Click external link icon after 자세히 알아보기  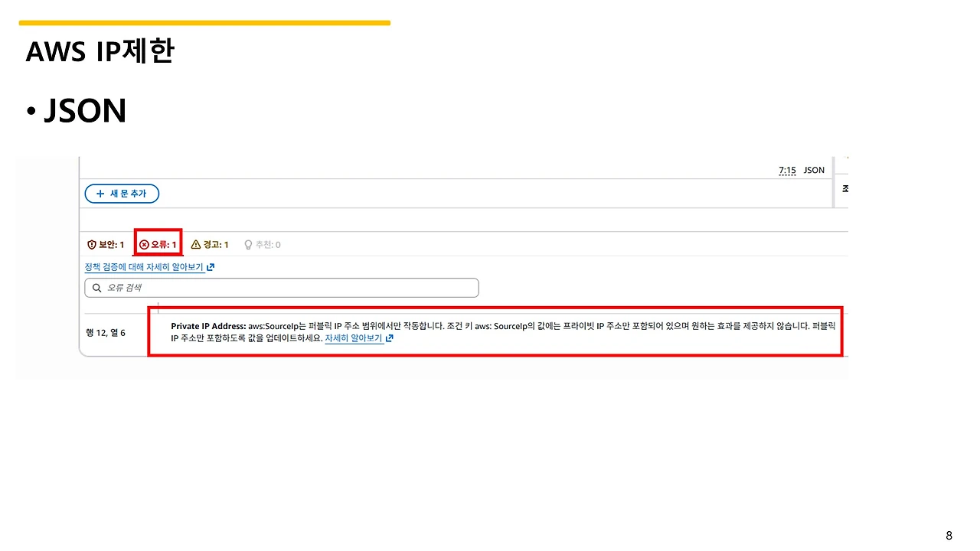pos(390,337)
